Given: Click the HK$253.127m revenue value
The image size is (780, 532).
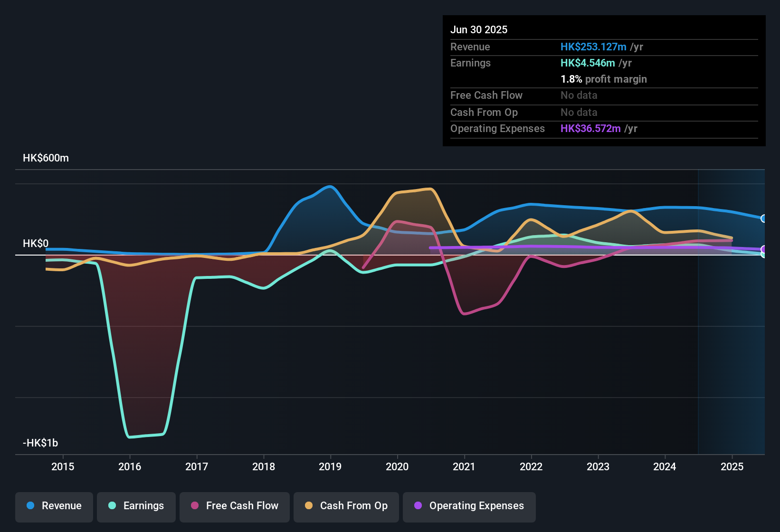Looking at the screenshot, I should point(593,47).
